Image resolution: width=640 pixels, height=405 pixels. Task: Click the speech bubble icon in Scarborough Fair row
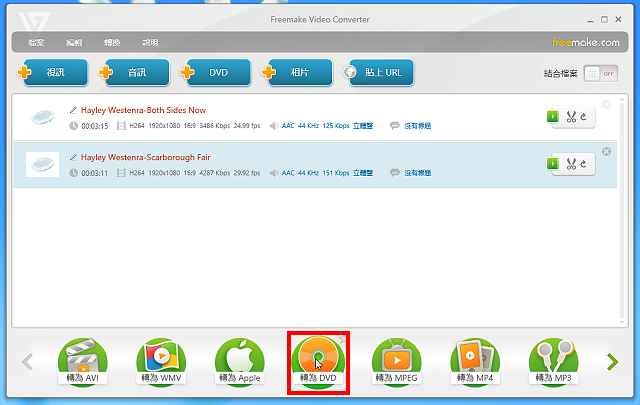pyautogui.click(x=394, y=173)
